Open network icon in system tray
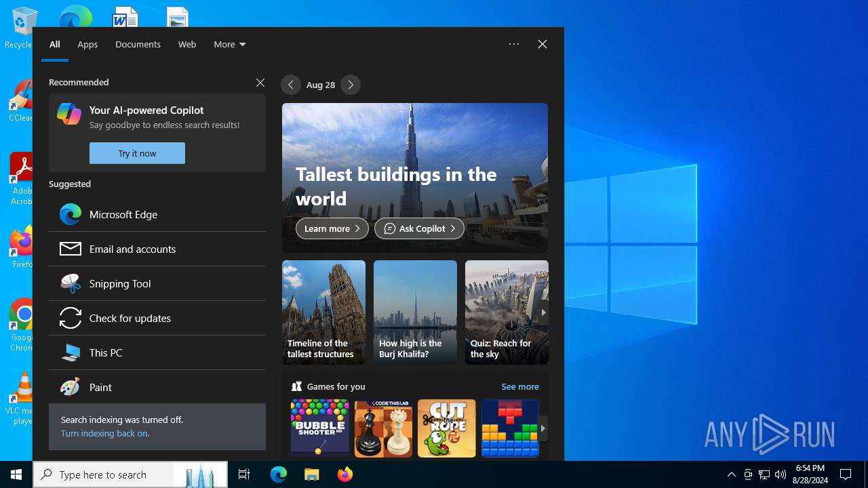 click(764, 474)
